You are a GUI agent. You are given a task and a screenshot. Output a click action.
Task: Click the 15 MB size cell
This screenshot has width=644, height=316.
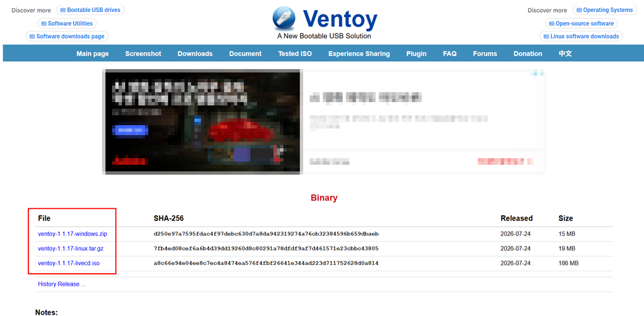(567, 234)
